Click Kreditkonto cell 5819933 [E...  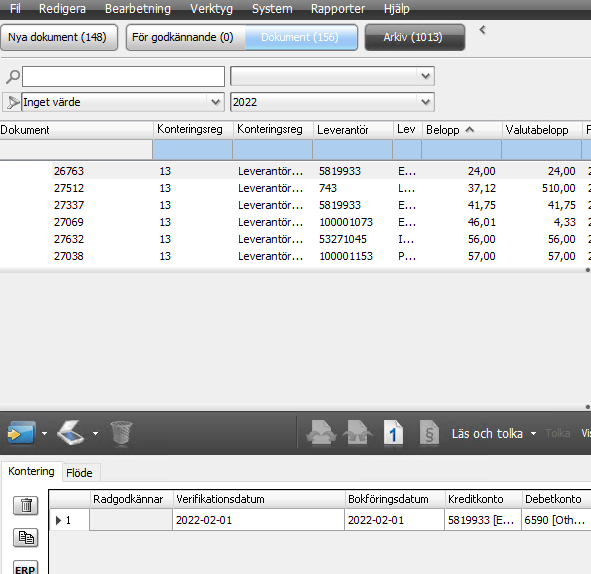(x=483, y=520)
